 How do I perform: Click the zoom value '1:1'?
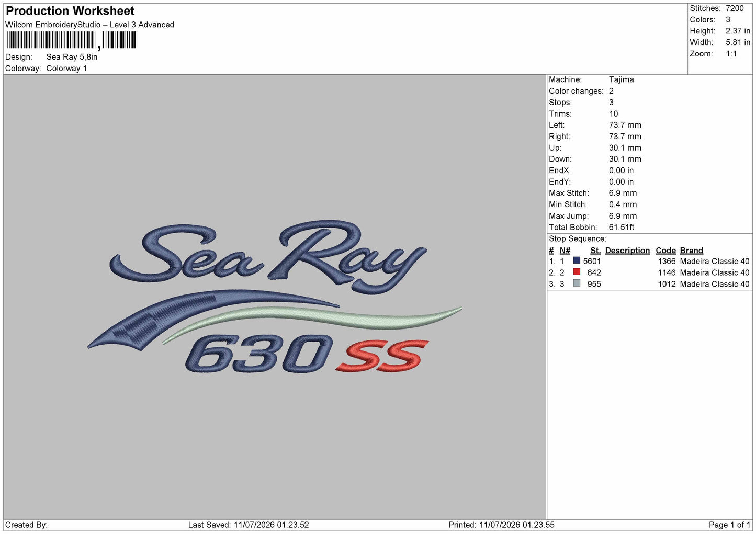pos(731,54)
